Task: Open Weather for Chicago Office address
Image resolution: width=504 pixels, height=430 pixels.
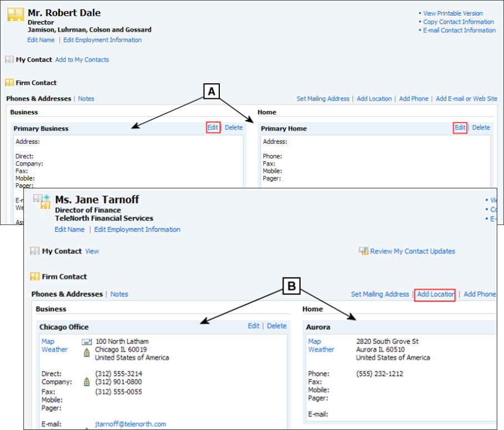Action: tap(54, 349)
